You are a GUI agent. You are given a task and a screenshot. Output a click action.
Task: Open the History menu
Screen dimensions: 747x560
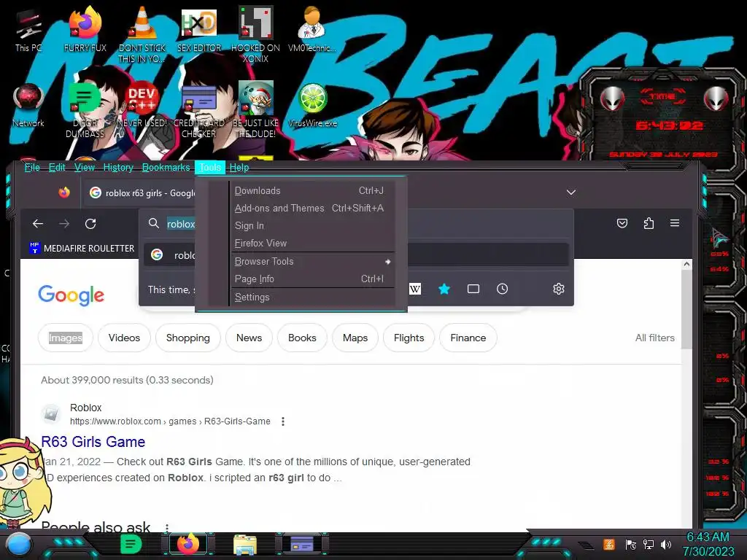[118, 167]
